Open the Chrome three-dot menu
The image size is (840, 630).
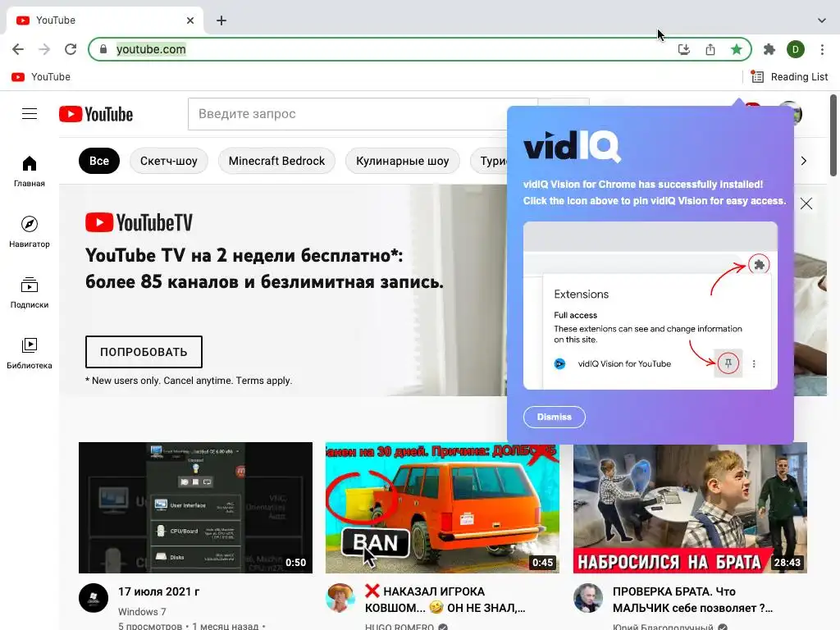pyautogui.click(x=822, y=49)
